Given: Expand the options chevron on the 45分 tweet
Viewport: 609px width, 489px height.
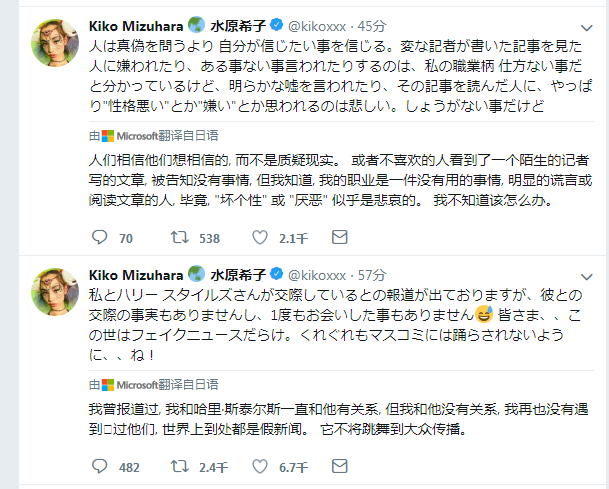Looking at the screenshot, I should pyautogui.click(x=586, y=28).
